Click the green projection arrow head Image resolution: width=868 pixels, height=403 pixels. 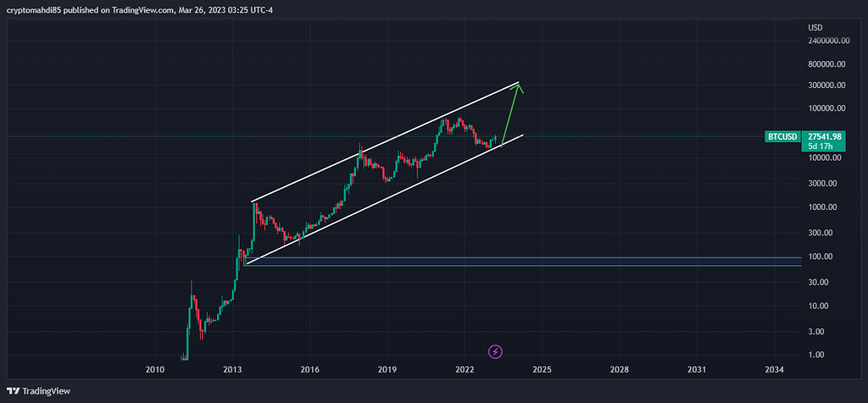[518, 86]
